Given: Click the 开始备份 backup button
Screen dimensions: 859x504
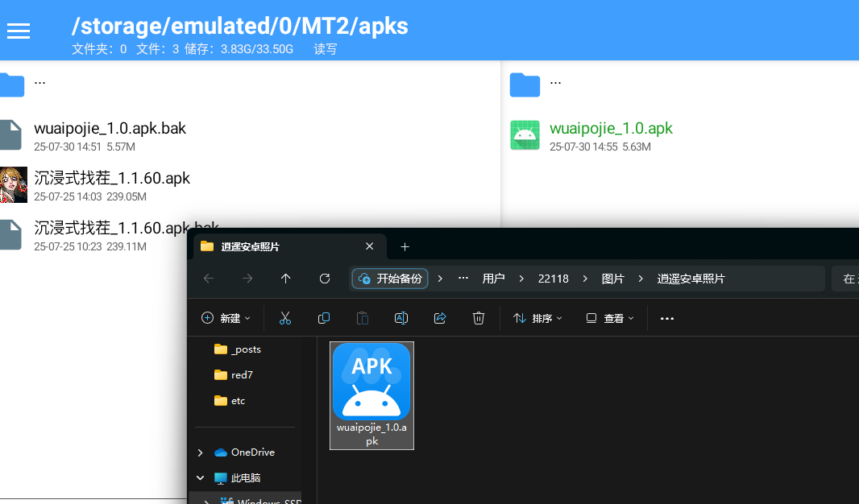Looking at the screenshot, I should coord(390,279).
